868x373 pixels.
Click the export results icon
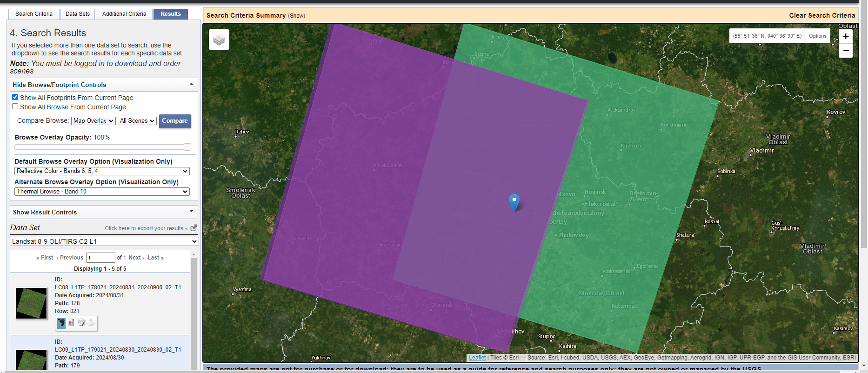point(194,228)
